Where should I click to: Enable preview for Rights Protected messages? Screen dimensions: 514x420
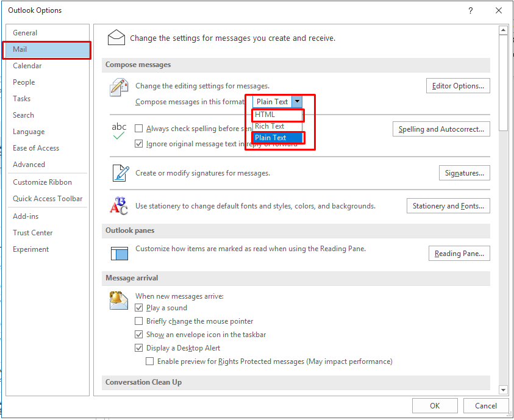(149, 361)
